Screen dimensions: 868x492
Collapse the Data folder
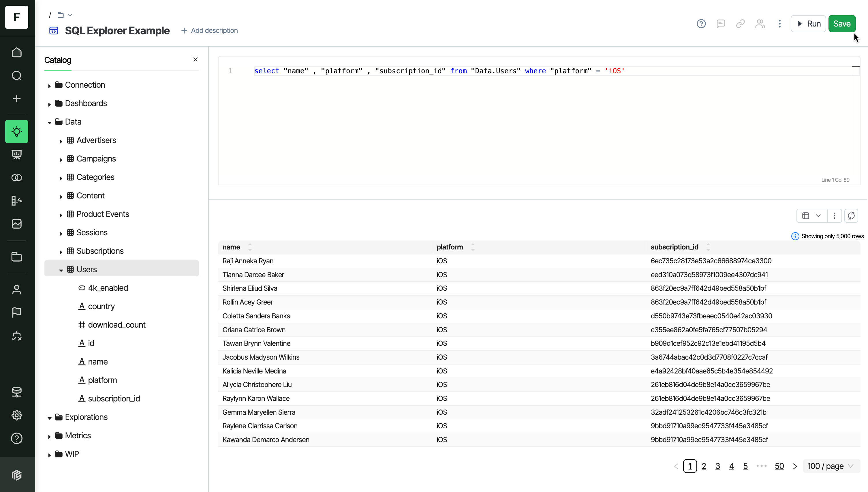49,123
